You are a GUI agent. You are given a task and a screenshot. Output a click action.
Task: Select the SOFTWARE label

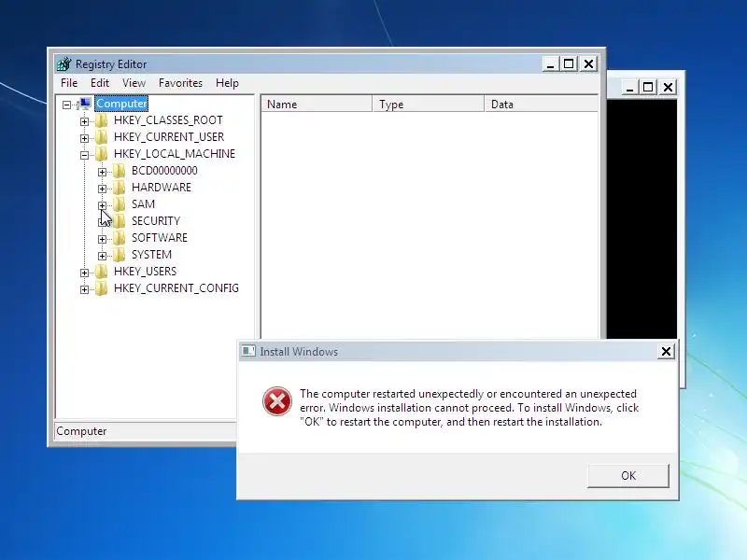[x=159, y=238]
